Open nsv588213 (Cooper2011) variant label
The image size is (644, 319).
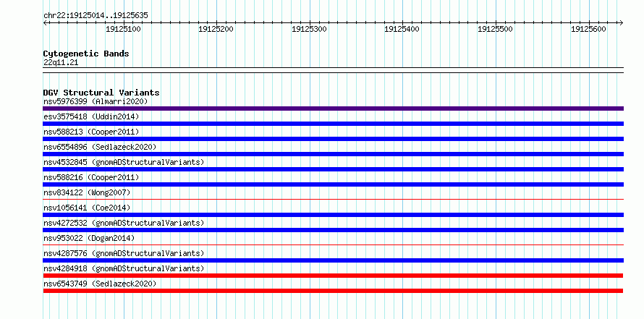(x=91, y=132)
